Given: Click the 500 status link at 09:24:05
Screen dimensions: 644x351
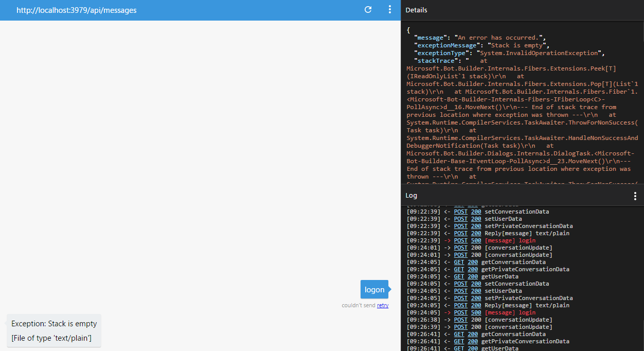Looking at the screenshot, I should click(475, 312).
